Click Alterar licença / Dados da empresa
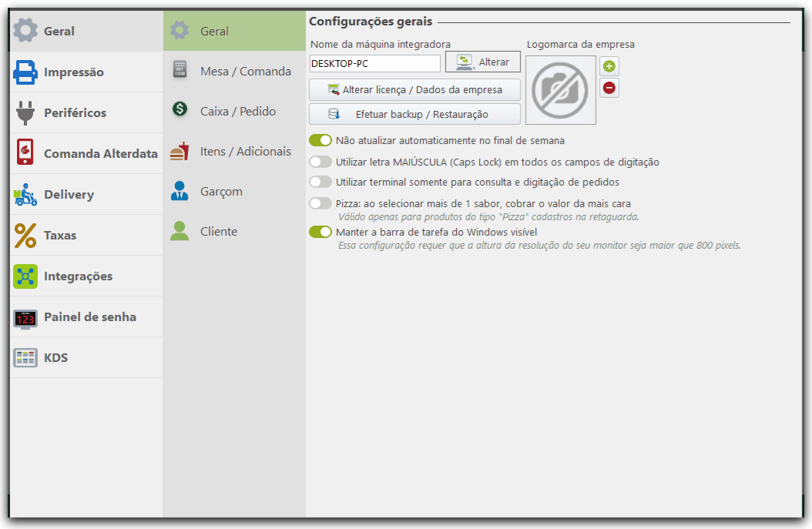 point(414,89)
